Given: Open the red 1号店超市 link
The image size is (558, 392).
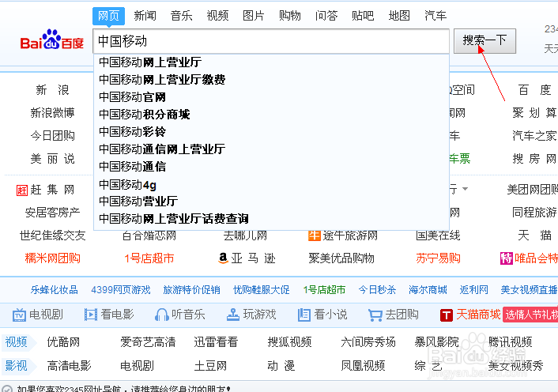Looking at the screenshot, I should [x=149, y=258].
